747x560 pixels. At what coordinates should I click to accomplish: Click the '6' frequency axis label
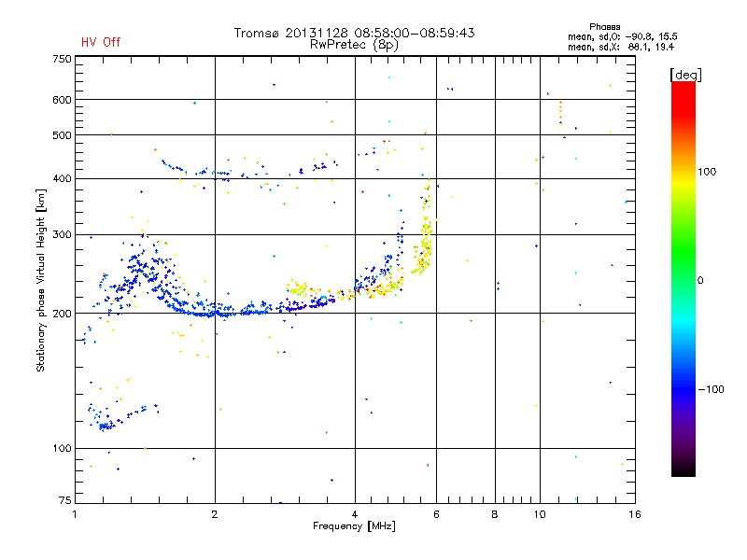coord(436,514)
